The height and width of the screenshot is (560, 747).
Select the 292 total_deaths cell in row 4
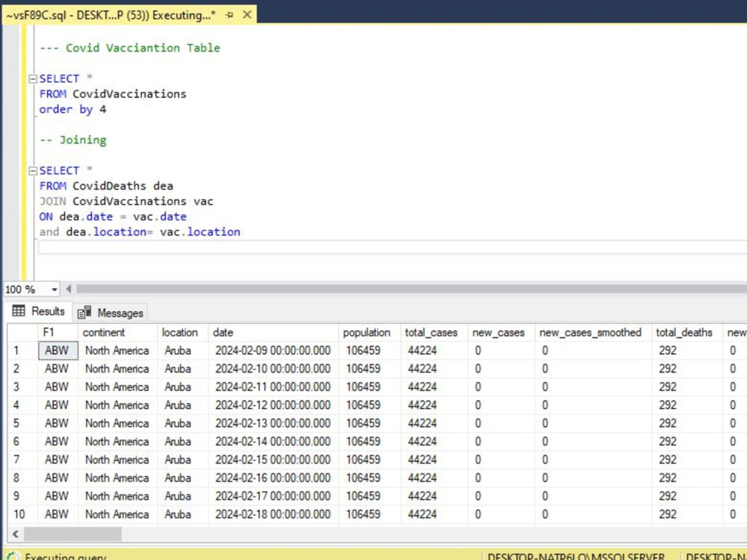click(687, 405)
